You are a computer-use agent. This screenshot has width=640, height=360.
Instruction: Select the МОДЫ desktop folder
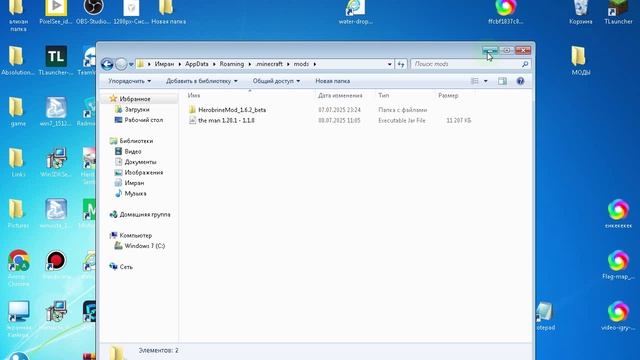coord(580,61)
